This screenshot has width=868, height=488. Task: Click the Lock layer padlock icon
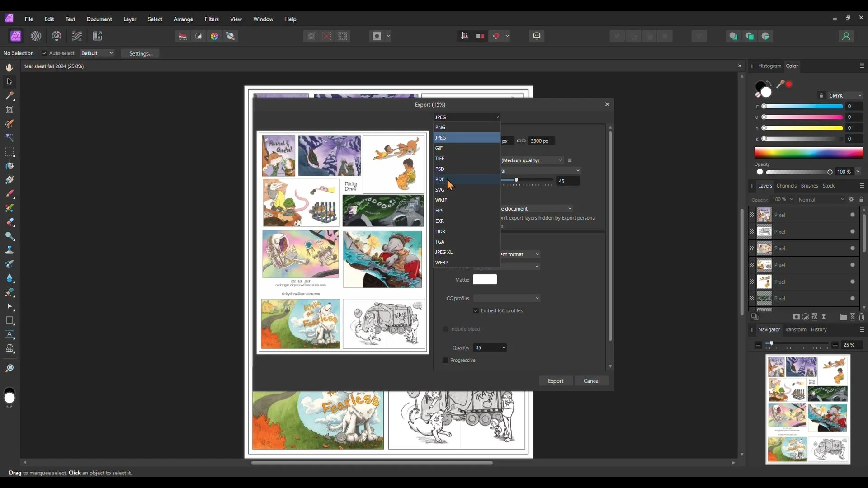(x=861, y=199)
